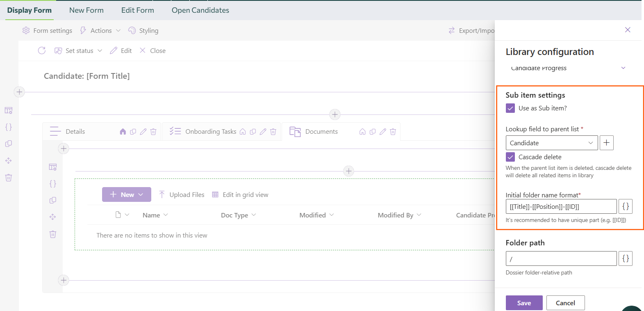Click the add section plus below Form Title
Image resolution: width=644 pixels, height=311 pixels.
(19, 92)
